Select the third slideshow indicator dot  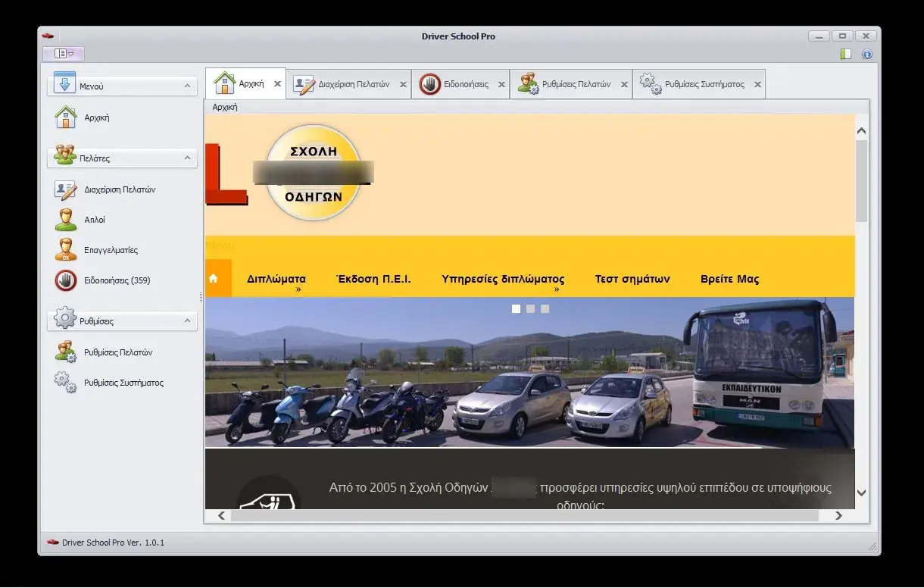[545, 308]
